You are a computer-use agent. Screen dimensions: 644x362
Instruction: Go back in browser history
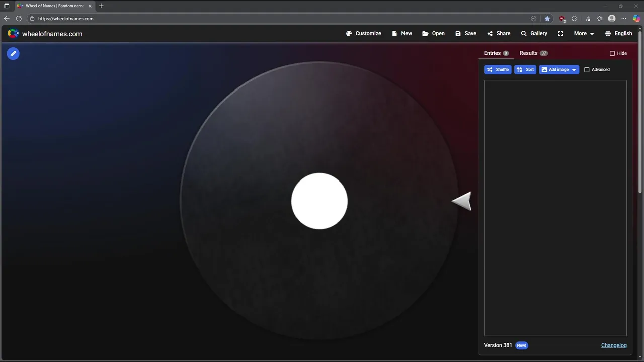pos(7,19)
